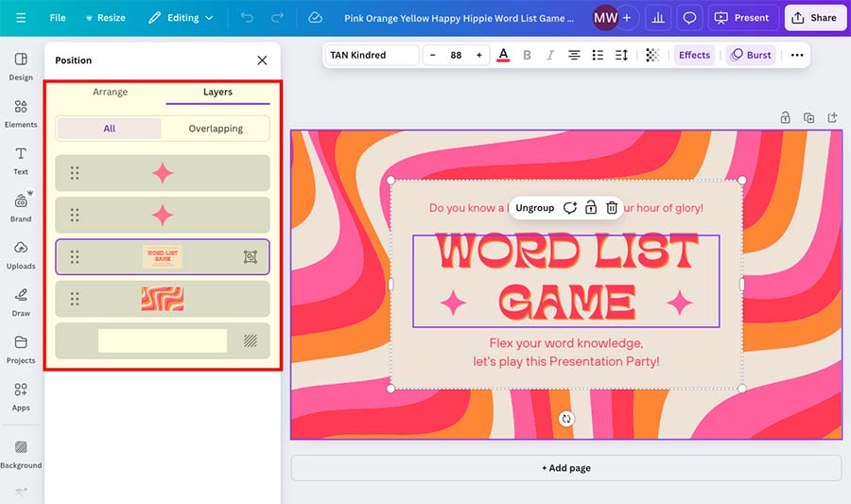
Task: Select the All layers filter
Action: click(109, 129)
